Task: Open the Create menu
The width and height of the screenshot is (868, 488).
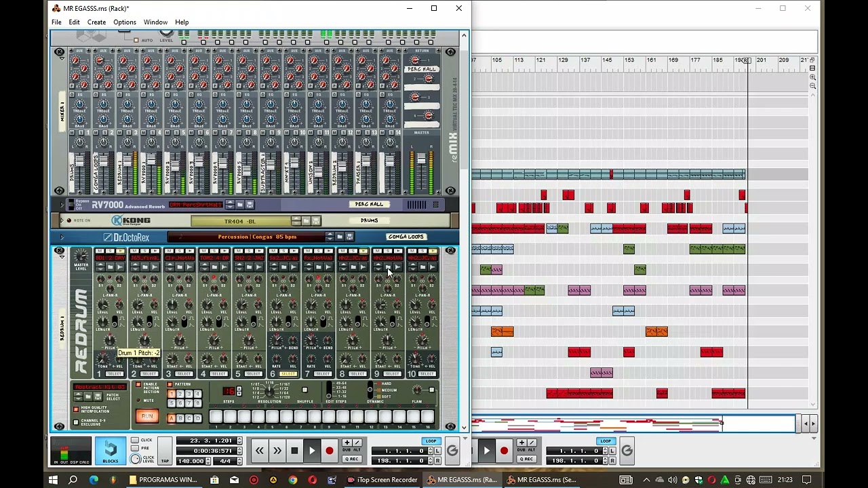Action: 96,22
